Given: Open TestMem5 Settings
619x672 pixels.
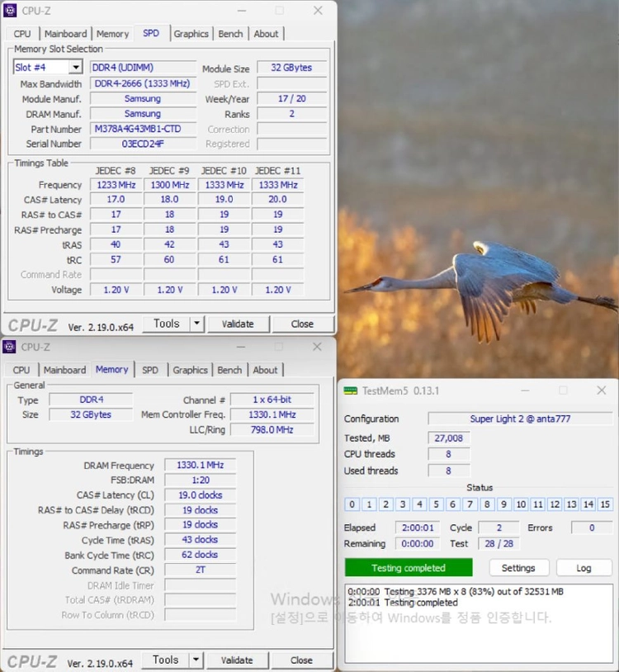Looking at the screenshot, I should 518,568.
